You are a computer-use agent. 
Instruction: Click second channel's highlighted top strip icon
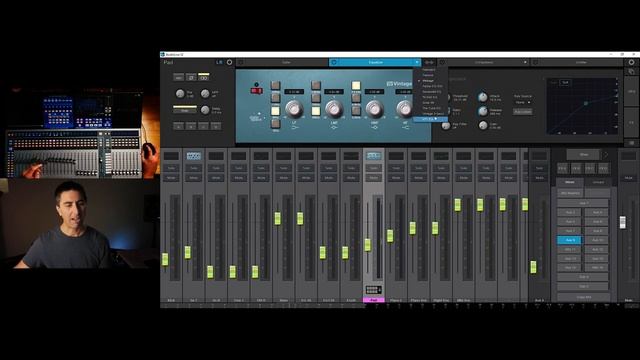coord(193,156)
